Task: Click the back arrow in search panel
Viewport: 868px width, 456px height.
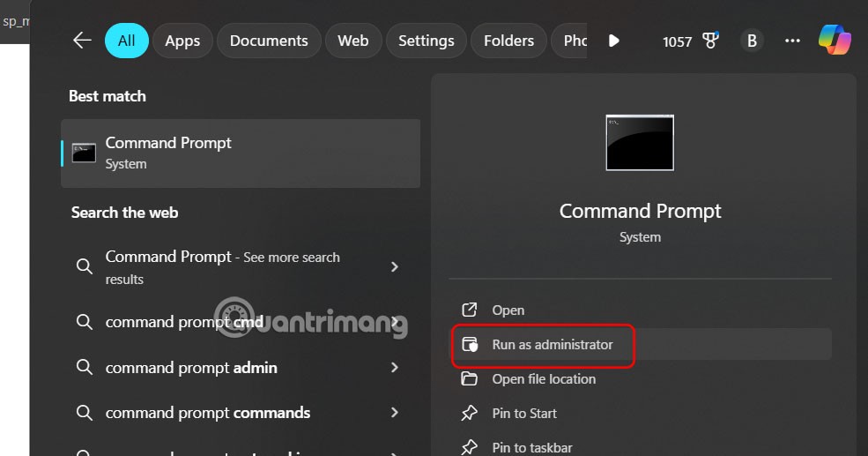Action: (82, 41)
